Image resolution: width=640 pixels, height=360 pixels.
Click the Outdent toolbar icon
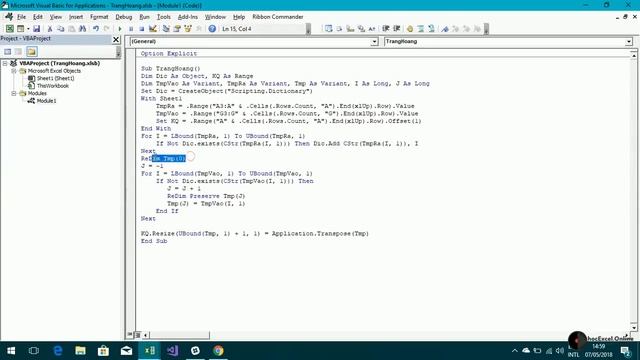396,29
